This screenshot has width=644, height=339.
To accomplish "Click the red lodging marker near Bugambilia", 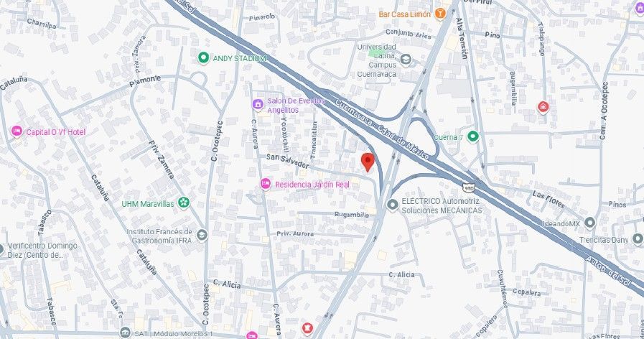I will 543,107.
